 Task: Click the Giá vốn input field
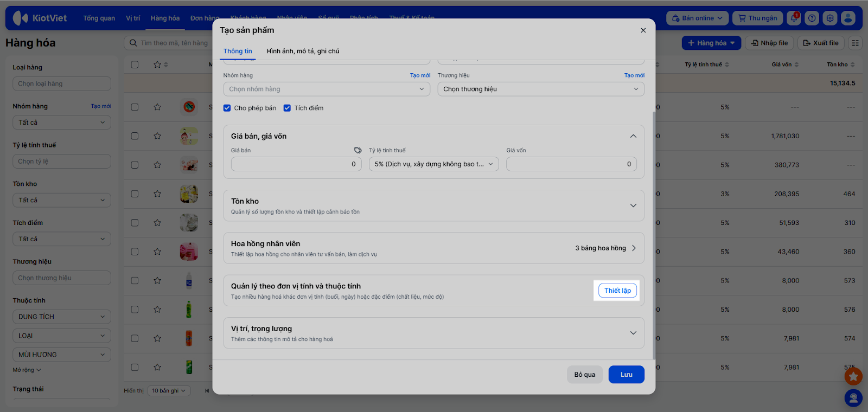pos(571,164)
